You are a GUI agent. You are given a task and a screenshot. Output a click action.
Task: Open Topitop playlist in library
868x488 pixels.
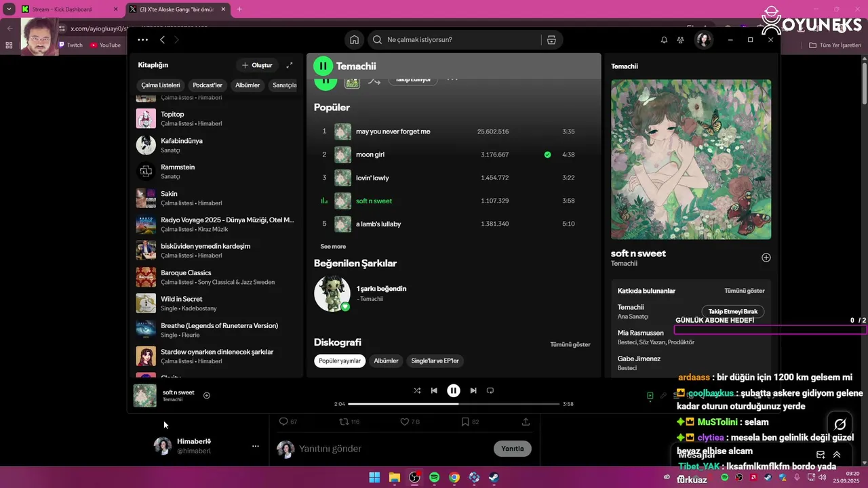click(x=216, y=119)
